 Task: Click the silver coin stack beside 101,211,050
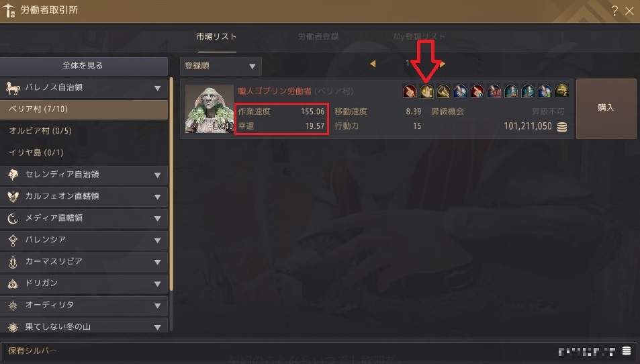point(562,127)
